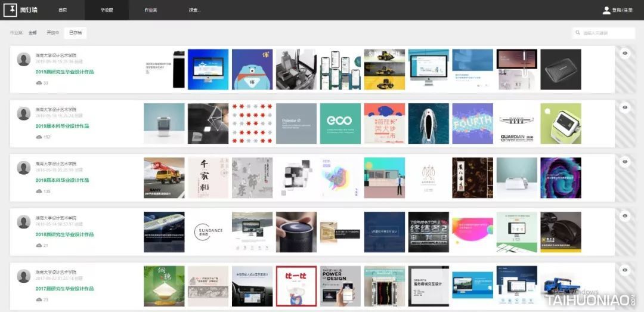
Task: Open the green lamp poster thumbnail
Action: (165, 286)
